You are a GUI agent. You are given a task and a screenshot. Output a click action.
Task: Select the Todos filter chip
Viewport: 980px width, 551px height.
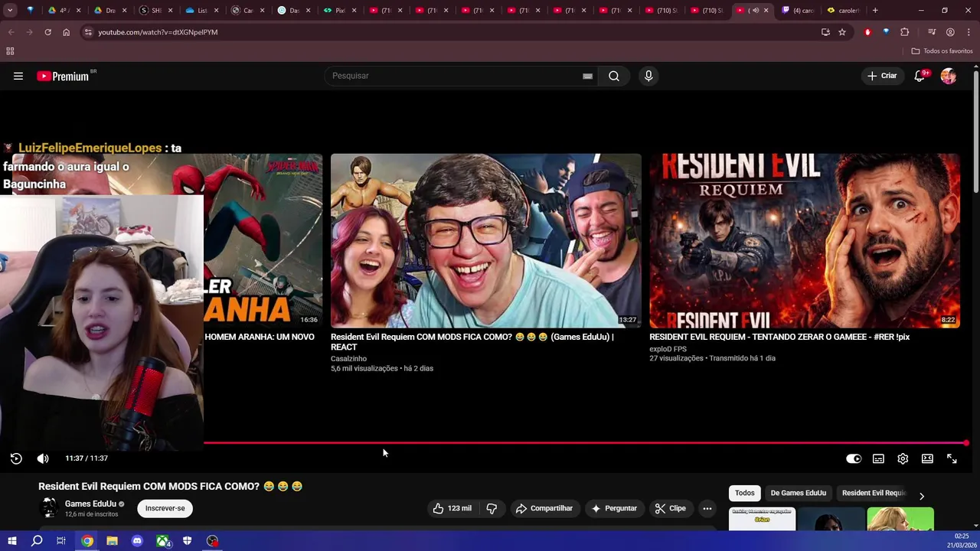pyautogui.click(x=745, y=493)
